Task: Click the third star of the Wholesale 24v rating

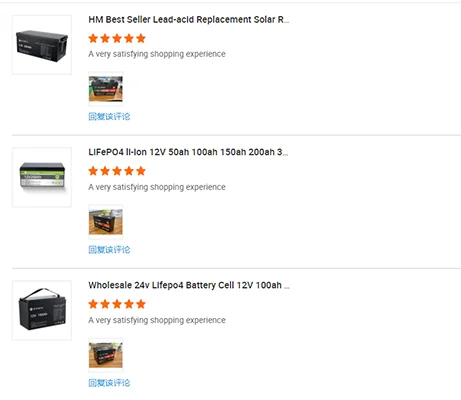Action: 117,304
